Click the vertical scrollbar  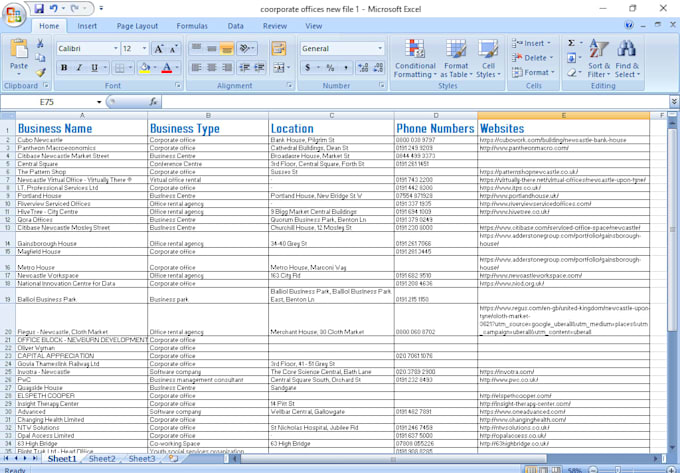[673, 230]
